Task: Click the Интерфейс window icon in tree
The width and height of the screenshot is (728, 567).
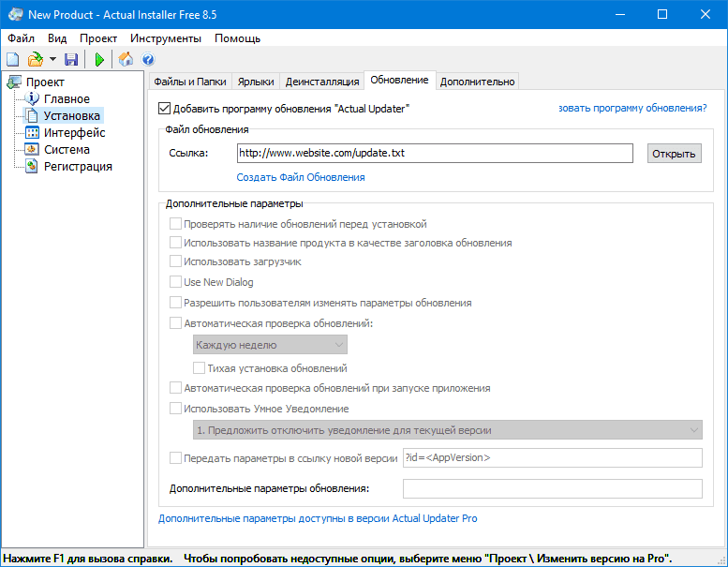Action: (32, 132)
